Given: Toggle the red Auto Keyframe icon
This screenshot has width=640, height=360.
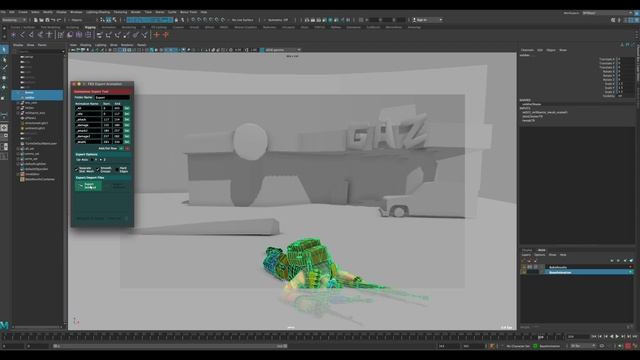Looking at the screenshot, I should 628,346.
